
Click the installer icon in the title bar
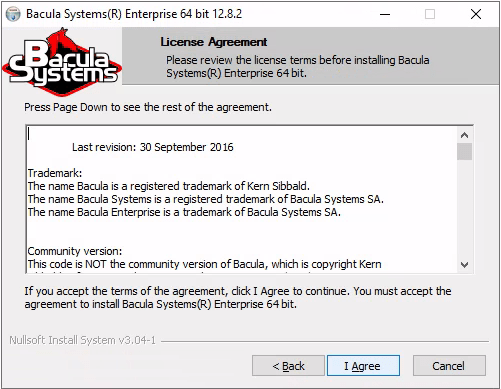tap(13, 14)
